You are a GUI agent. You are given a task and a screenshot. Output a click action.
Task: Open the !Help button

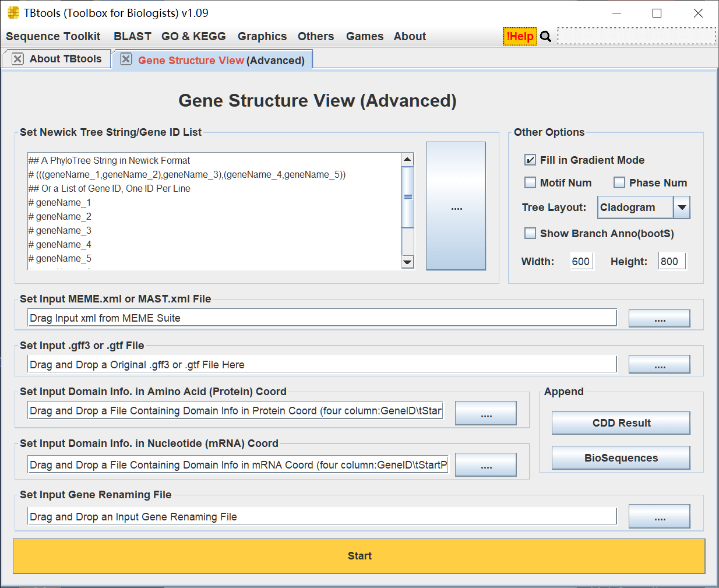(520, 36)
